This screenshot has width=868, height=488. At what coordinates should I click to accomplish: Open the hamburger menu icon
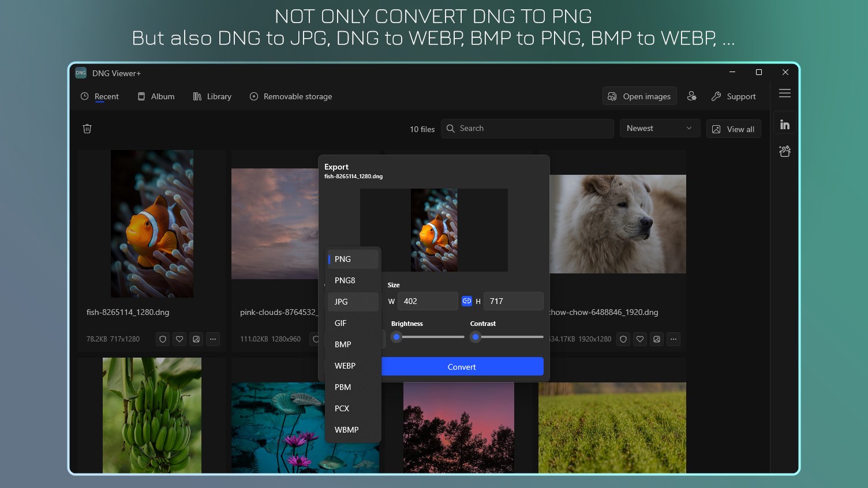click(x=784, y=93)
